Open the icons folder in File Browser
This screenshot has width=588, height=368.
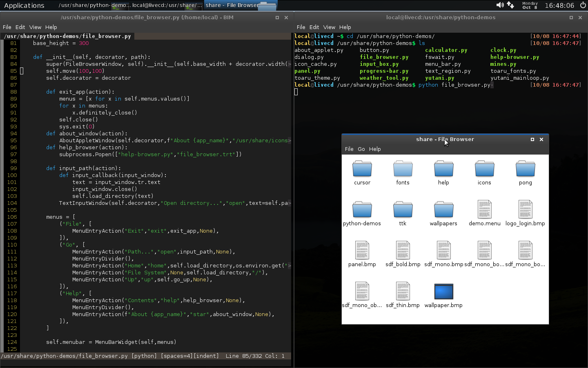484,168
